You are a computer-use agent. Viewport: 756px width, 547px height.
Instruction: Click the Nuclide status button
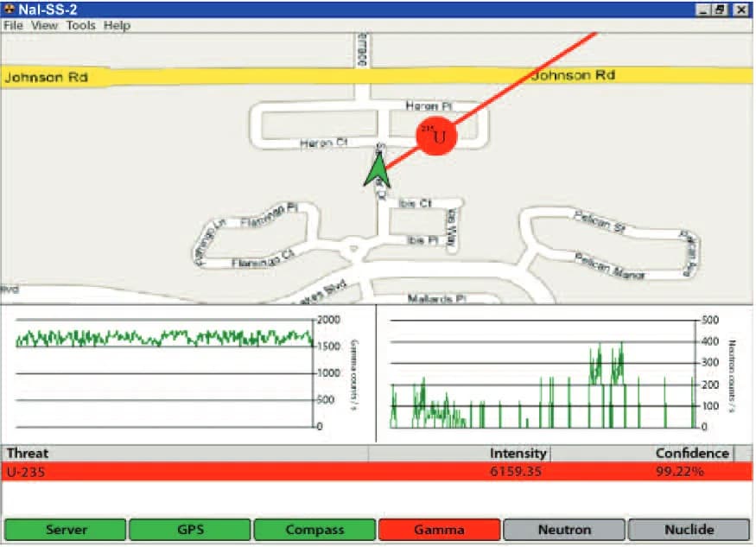point(689,530)
